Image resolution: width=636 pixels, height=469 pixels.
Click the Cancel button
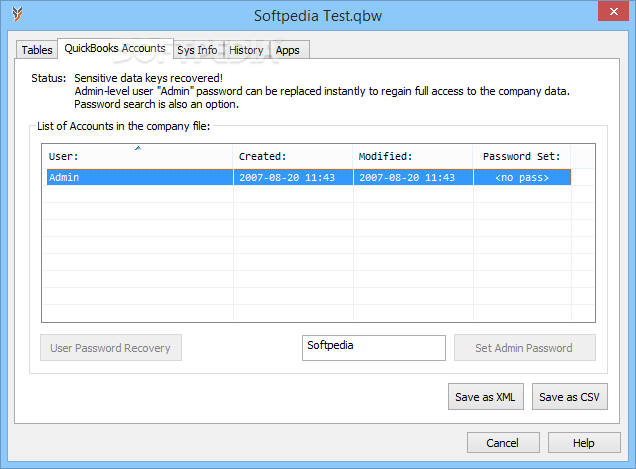coord(503,443)
